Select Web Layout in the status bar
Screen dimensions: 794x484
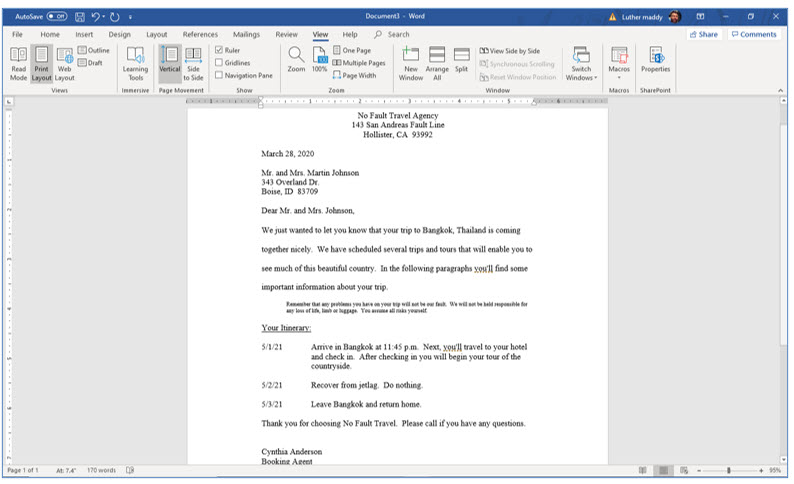[684, 470]
